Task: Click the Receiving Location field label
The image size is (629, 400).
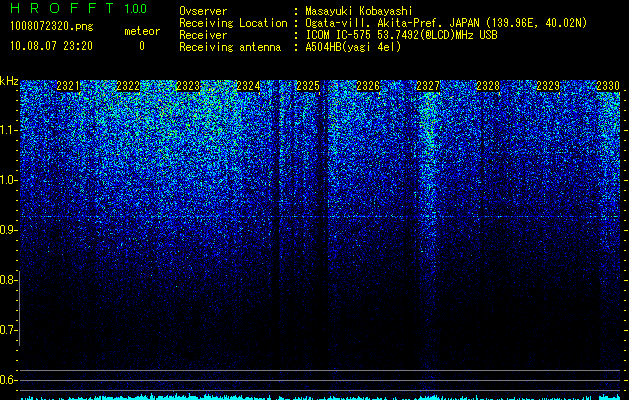Action: tap(233, 23)
